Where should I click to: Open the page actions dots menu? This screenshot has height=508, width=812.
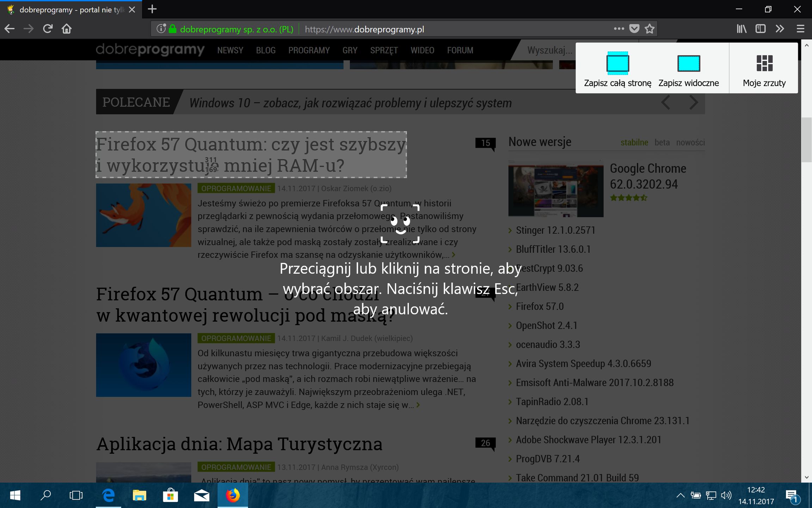(619, 29)
